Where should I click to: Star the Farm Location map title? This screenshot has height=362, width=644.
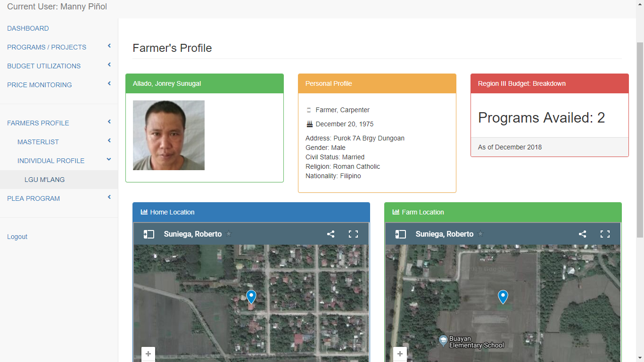[x=481, y=234]
